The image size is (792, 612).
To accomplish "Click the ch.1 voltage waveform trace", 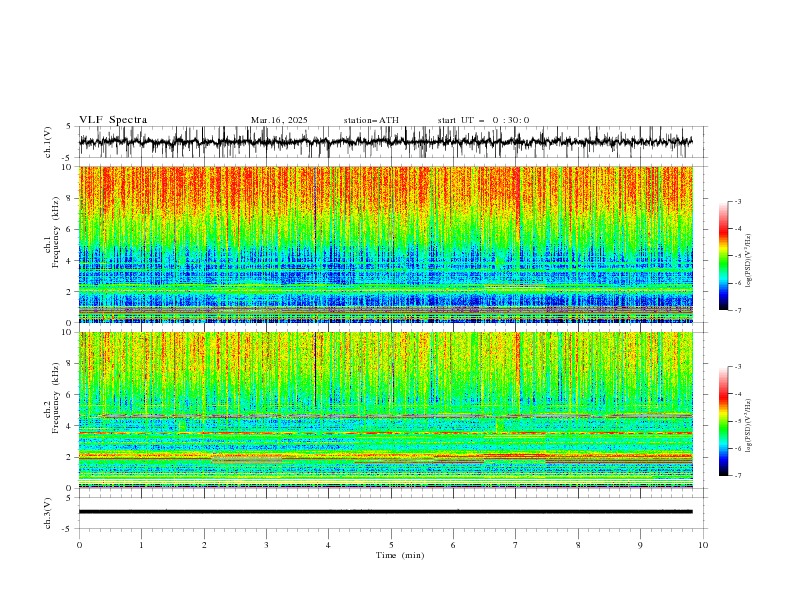I will coord(385,142).
